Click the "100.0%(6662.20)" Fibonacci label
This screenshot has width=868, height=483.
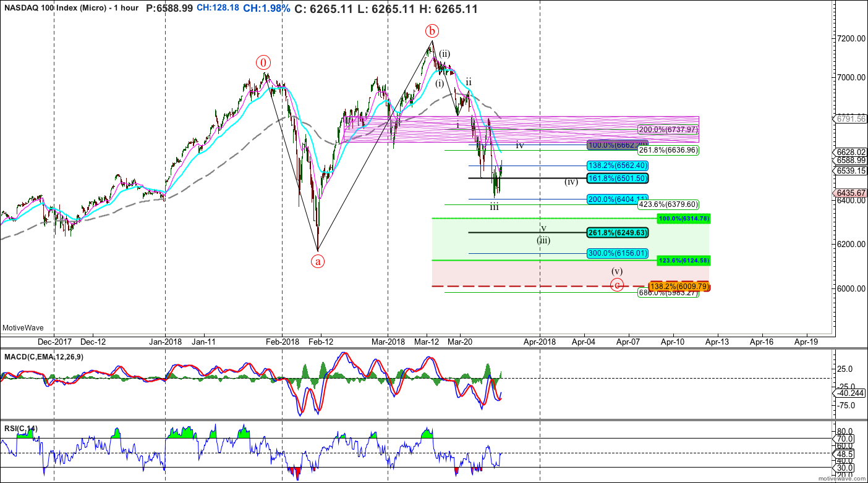616,145
